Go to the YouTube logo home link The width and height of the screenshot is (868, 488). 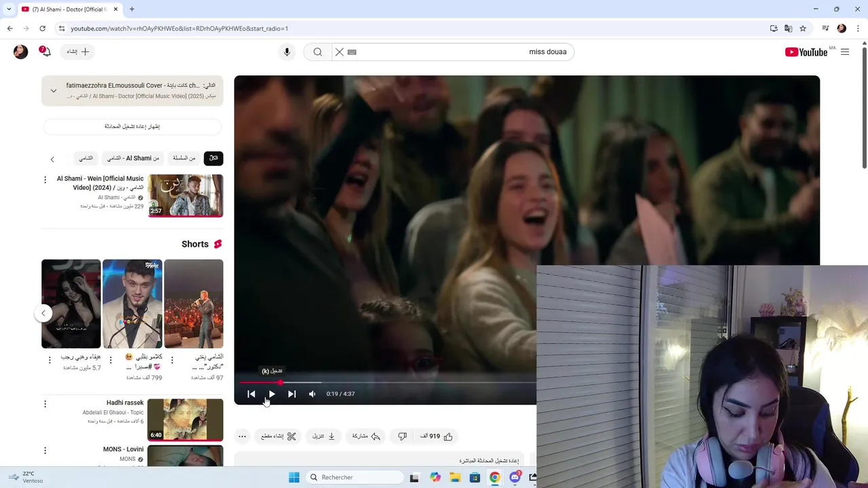coord(806,52)
